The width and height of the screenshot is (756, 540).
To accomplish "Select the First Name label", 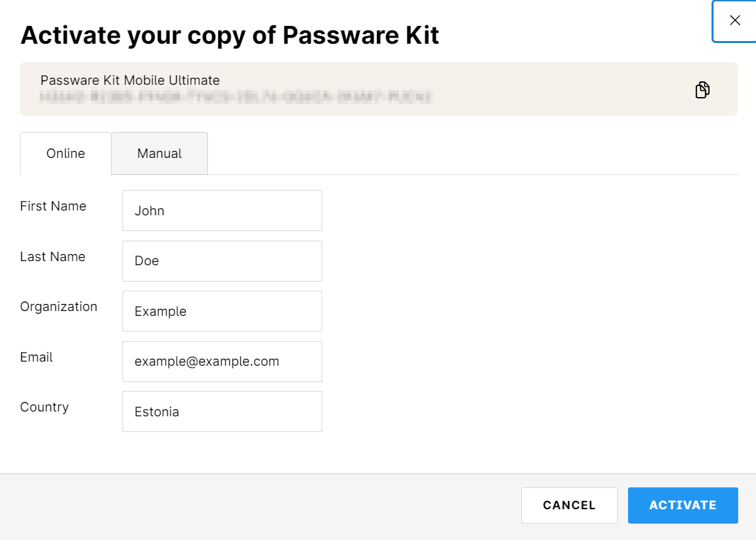I will pos(53,206).
